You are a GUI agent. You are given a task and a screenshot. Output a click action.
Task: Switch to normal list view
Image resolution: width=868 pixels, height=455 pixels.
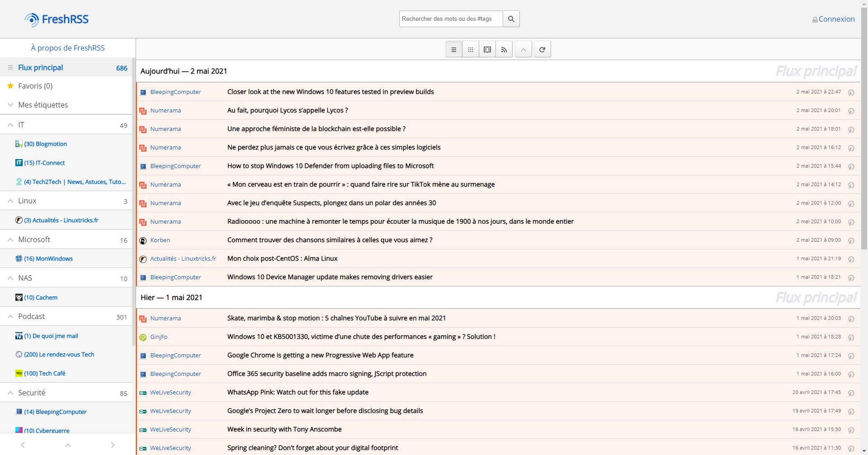coord(454,50)
